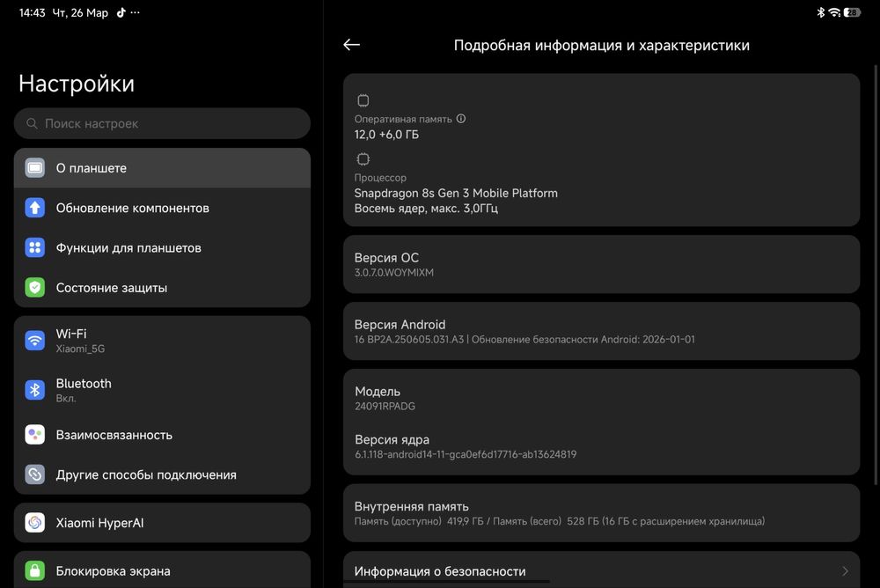The height and width of the screenshot is (588, 880).
Task: Tap the Xiaomi HyperAI icon
Action: [x=35, y=523]
